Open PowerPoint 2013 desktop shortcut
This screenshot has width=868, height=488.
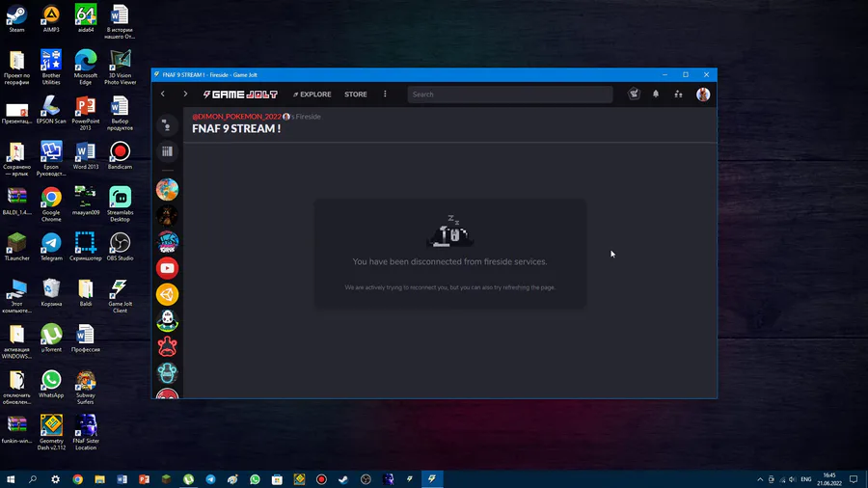(86, 113)
